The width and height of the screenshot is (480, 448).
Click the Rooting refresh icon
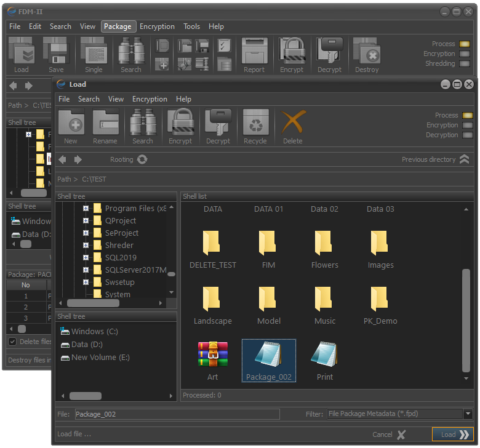[142, 159]
